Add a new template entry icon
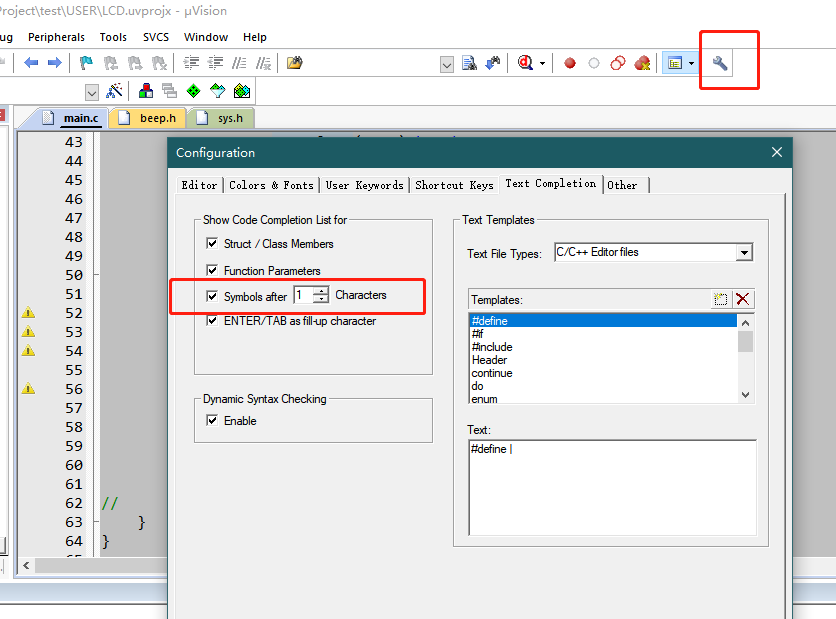 pos(720,299)
